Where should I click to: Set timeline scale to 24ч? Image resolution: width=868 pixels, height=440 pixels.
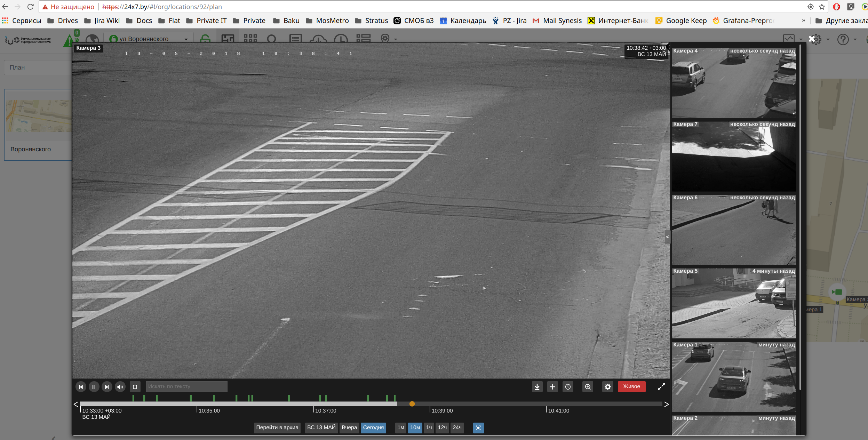457,427
